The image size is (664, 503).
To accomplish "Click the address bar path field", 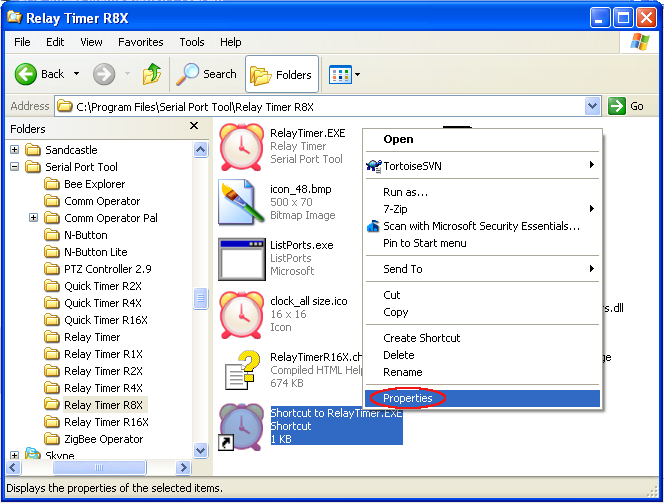I will (x=320, y=106).
